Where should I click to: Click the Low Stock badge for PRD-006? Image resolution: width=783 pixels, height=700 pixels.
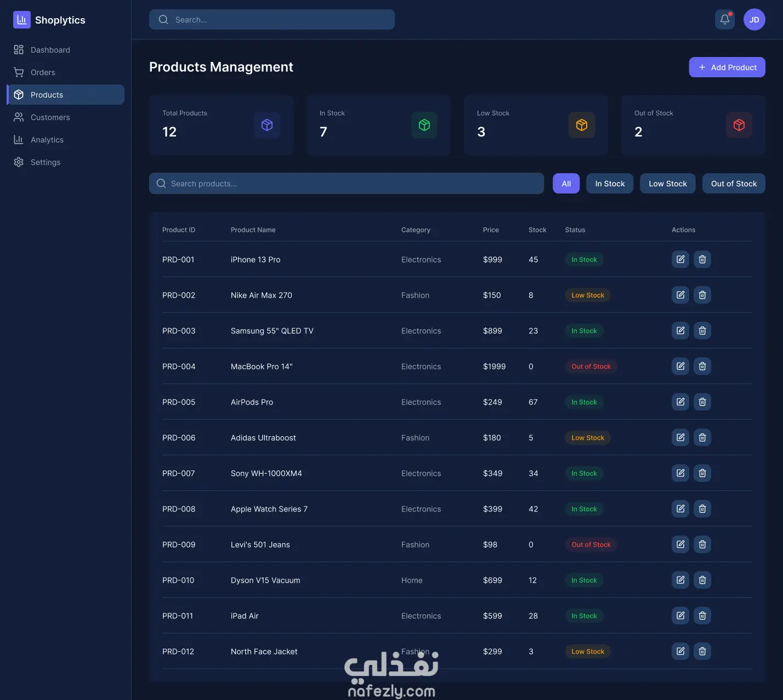[588, 437]
